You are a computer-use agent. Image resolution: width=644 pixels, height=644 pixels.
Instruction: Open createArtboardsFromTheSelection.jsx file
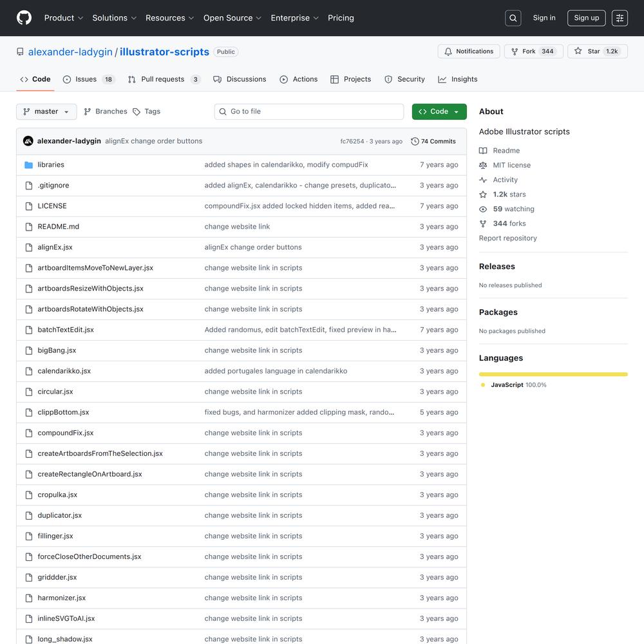[x=100, y=453]
